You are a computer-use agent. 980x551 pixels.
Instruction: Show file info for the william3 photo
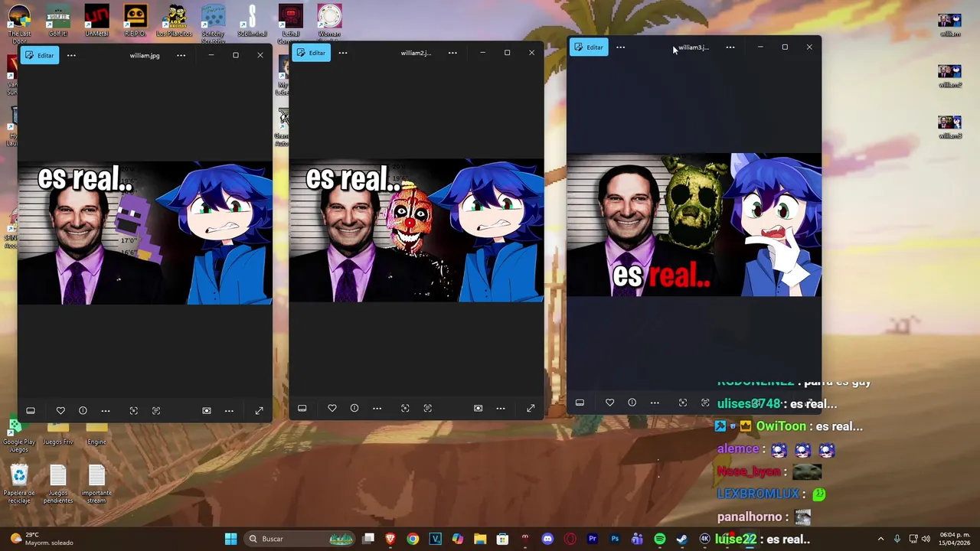[x=632, y=403]
